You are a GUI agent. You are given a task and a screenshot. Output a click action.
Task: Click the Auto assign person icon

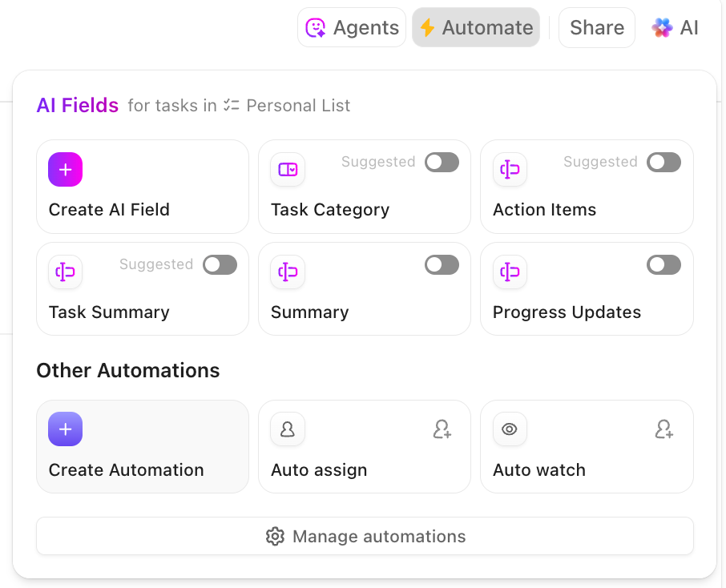(x=288, y=430)
